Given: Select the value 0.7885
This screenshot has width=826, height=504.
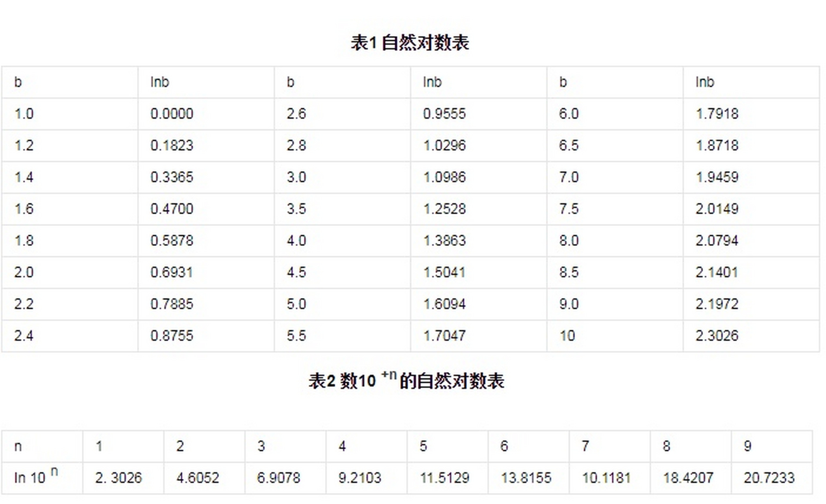Looking at the screenshot, I should pos(172,304).
